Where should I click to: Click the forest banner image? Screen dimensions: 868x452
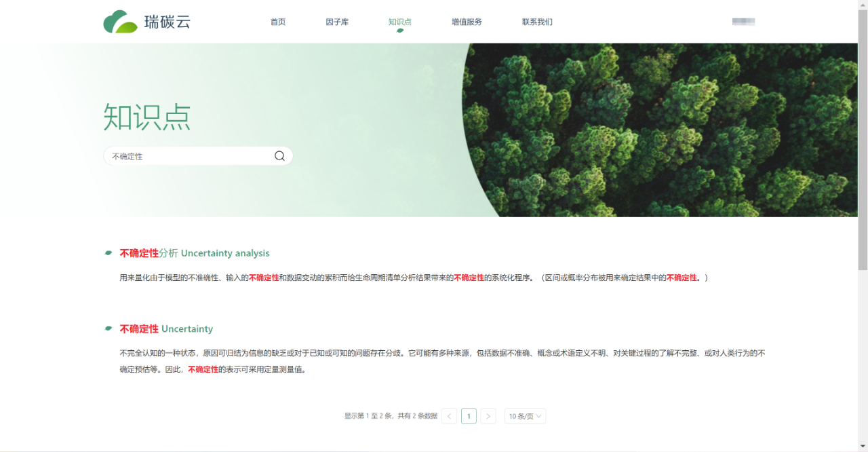(661, 130)
